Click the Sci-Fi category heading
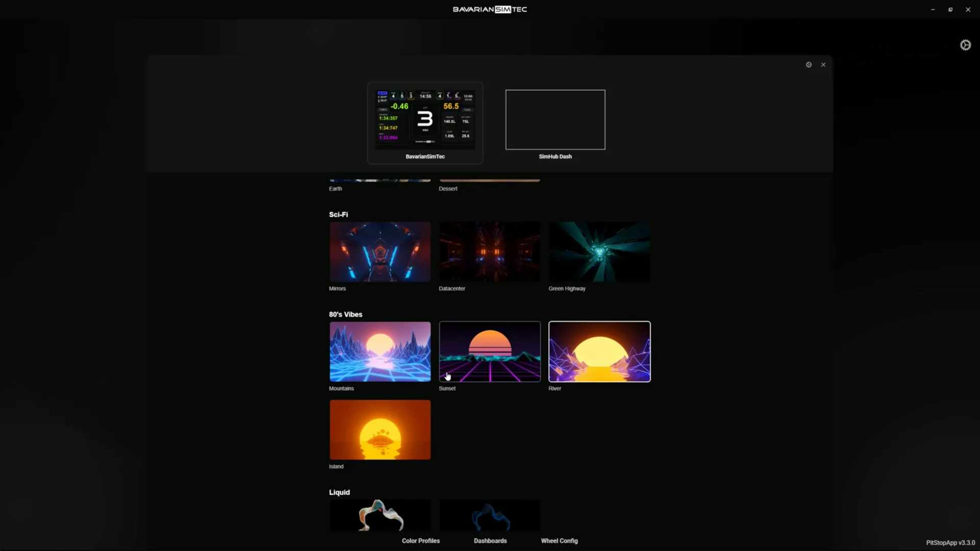This screenshot has width=980, height=551. pos(338,215)
